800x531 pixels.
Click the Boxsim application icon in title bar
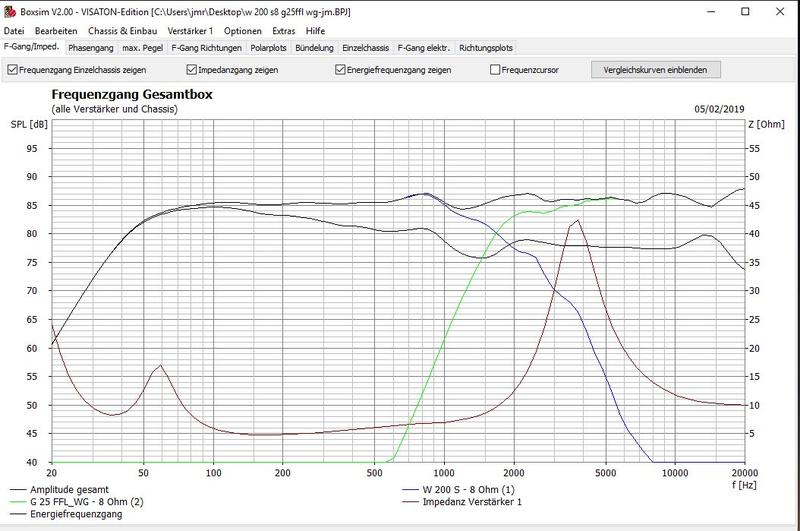pos(10,11)
